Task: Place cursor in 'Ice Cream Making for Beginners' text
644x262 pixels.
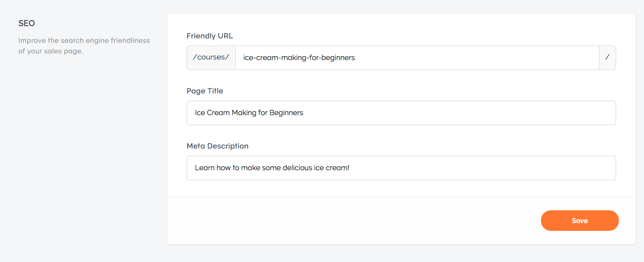Action: (249, 113)
